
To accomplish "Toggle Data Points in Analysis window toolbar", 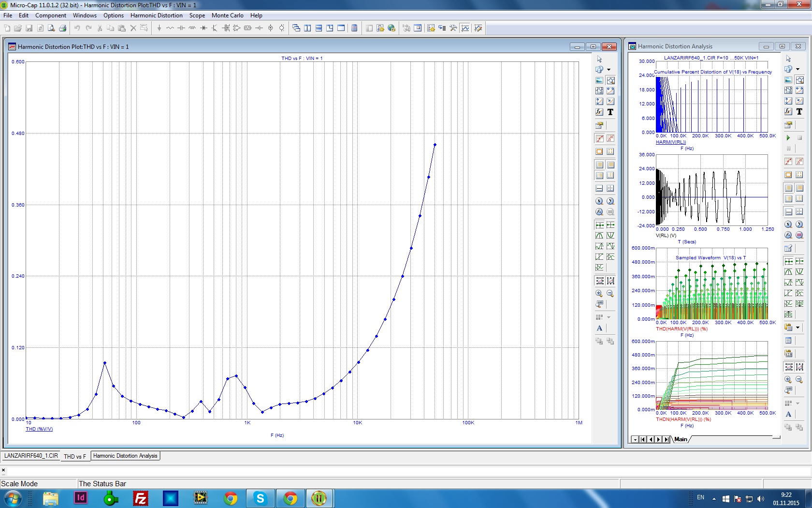I will click(x=788, y=162).
